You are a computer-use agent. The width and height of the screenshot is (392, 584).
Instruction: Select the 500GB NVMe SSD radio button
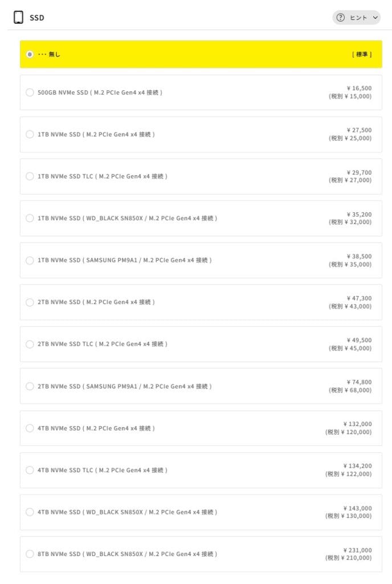(30, 92)
